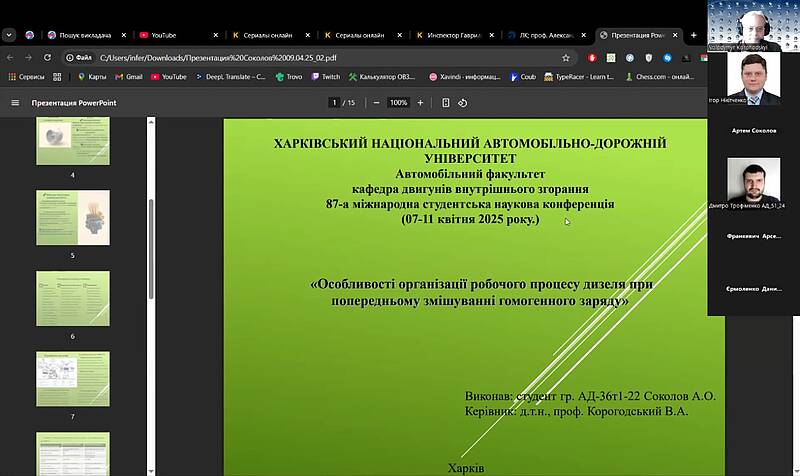Bookmark this page with star icon
Screen dimensions: 800x476
pyautogui.click(x=566, y=58)
